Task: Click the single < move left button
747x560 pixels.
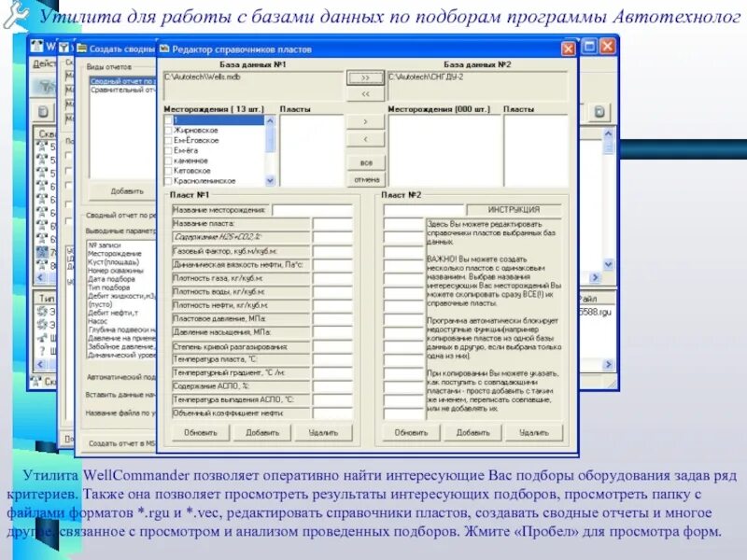Action: tap(365, 139)
